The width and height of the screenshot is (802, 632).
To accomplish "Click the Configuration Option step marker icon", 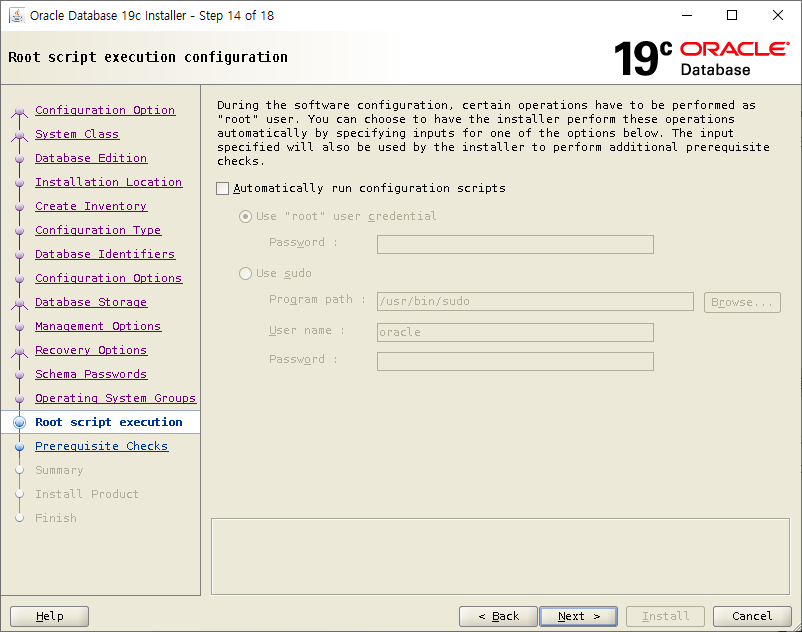I will point(19,110).
